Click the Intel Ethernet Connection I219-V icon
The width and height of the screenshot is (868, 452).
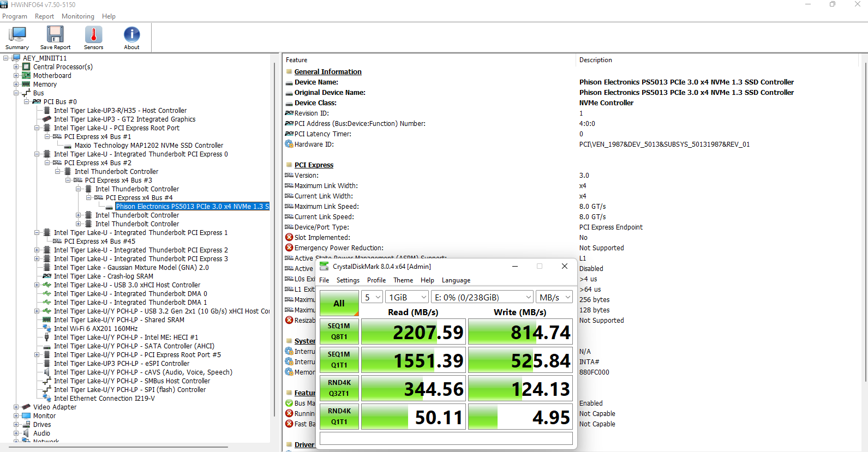[47, 399]
